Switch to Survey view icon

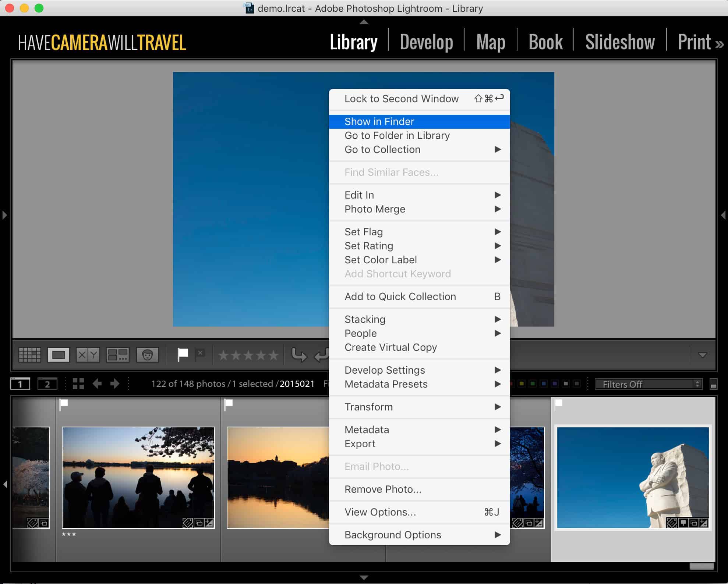click(x=118, y=355)
